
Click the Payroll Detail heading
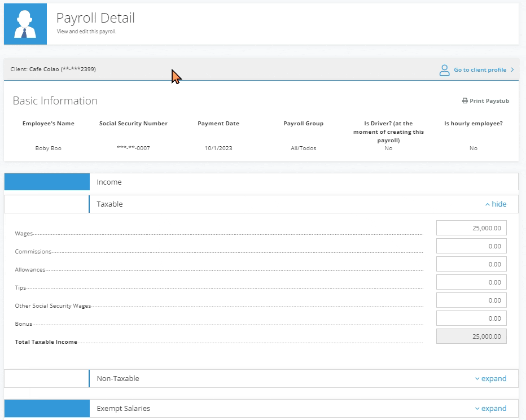[95, 17]
